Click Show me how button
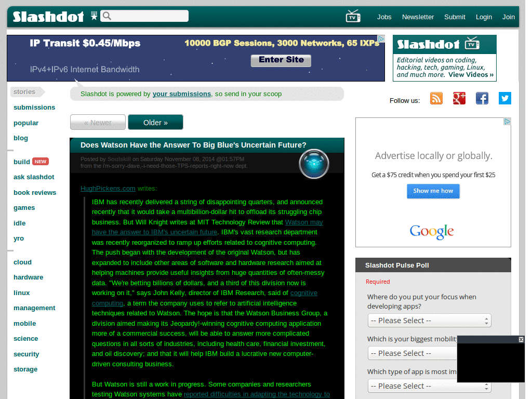Image resolution: width=532 pixels, height=399 pixels. (433, 191)
